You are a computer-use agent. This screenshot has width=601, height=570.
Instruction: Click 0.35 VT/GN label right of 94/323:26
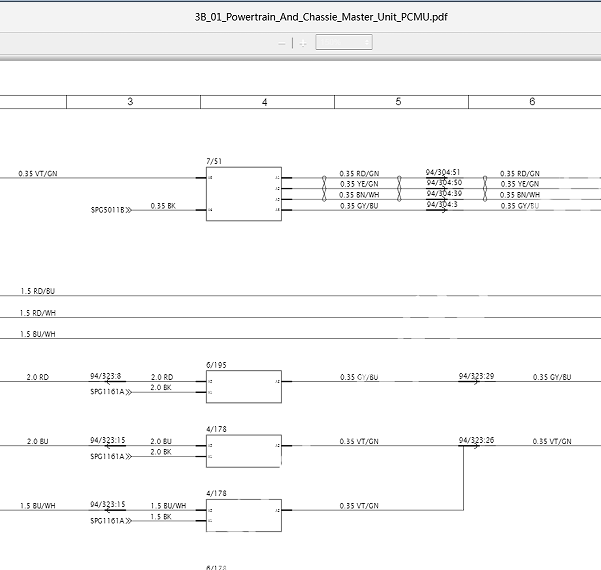point(552,442)
